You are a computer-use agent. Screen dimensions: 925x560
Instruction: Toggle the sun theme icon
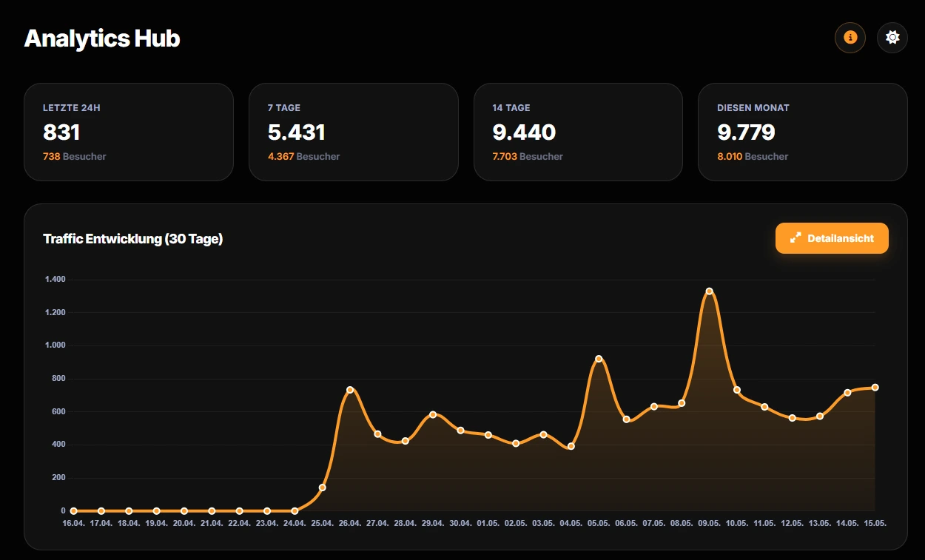tap(892, 37)
